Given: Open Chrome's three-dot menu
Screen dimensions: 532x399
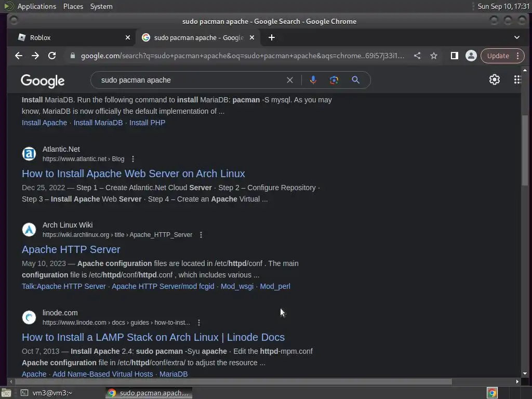Looking at the screenshot, I should [518, 56].
